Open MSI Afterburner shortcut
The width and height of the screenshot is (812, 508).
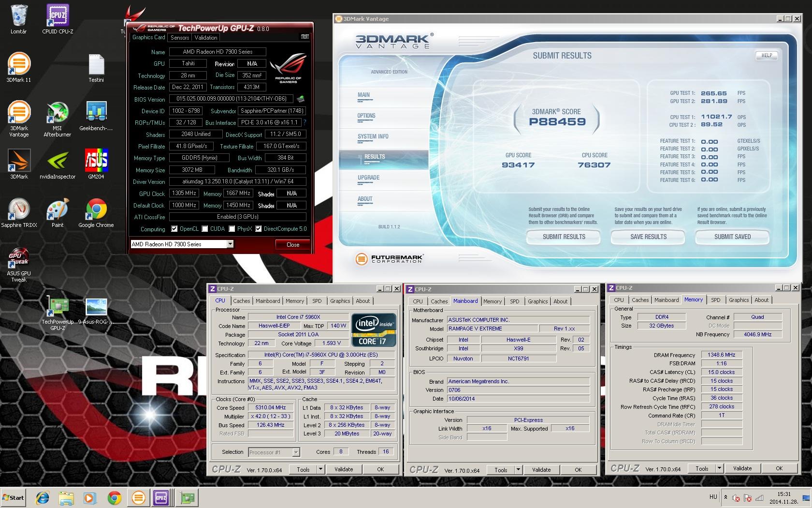point(58,119)
